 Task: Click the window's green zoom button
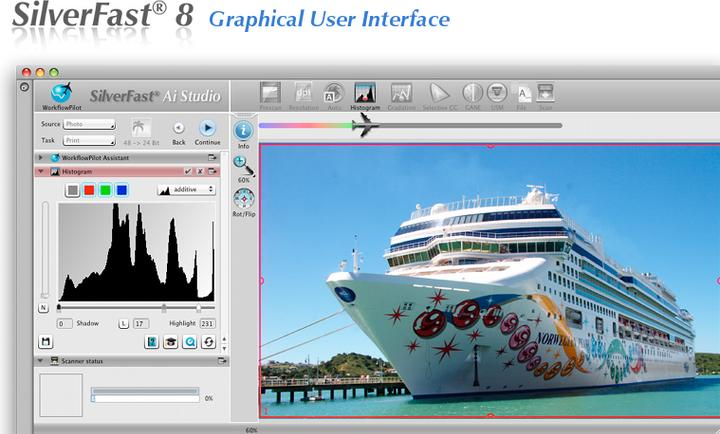coord(54,72)
